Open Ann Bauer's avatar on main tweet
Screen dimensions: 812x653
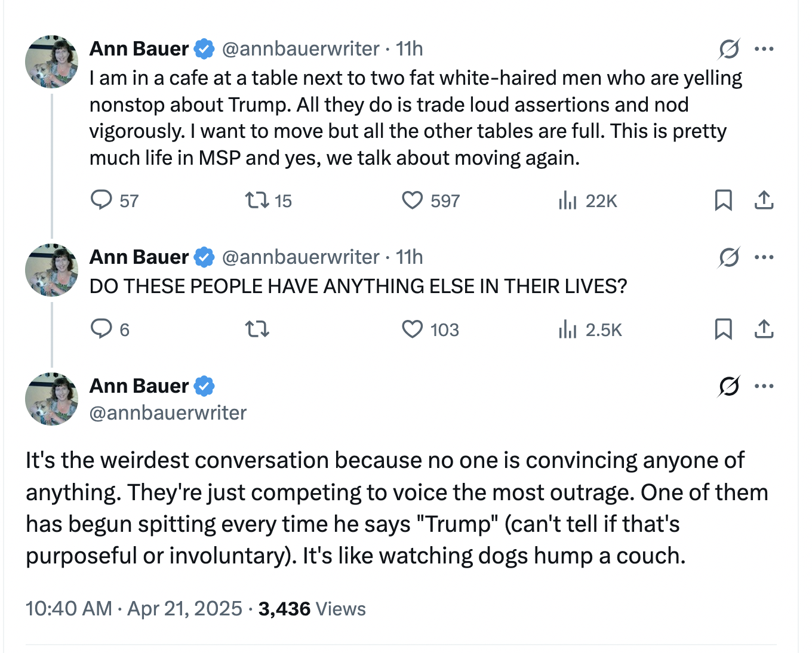51,399
